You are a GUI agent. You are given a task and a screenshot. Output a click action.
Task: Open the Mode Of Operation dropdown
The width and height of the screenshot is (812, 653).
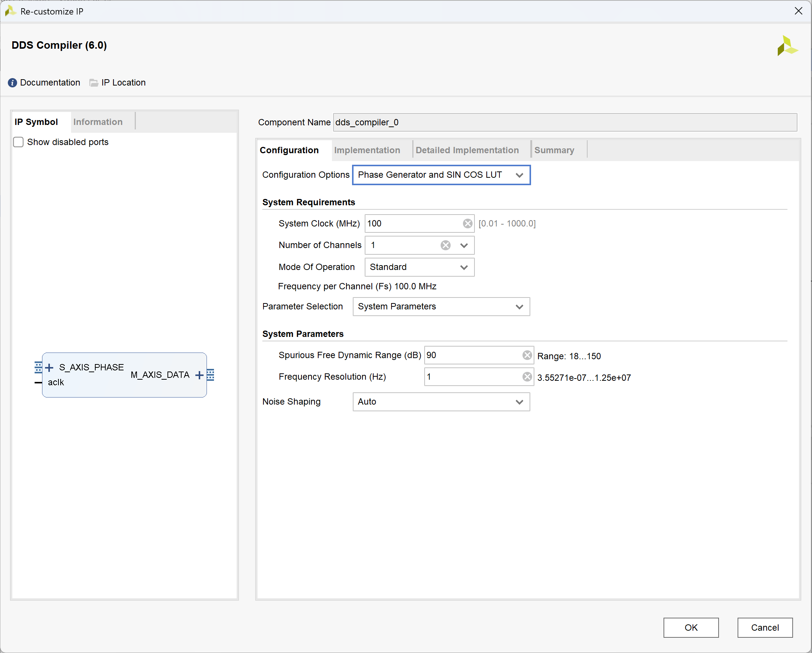pyautogui.click(x=419, y=267)
